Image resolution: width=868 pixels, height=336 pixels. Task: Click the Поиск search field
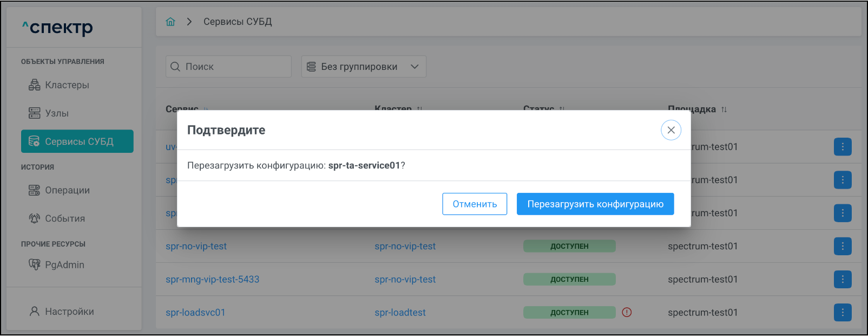click(228, 67)
